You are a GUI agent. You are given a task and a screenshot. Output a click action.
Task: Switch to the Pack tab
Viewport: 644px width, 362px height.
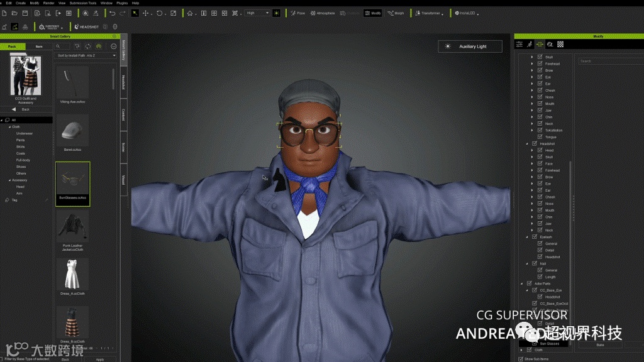pos(13,47)
